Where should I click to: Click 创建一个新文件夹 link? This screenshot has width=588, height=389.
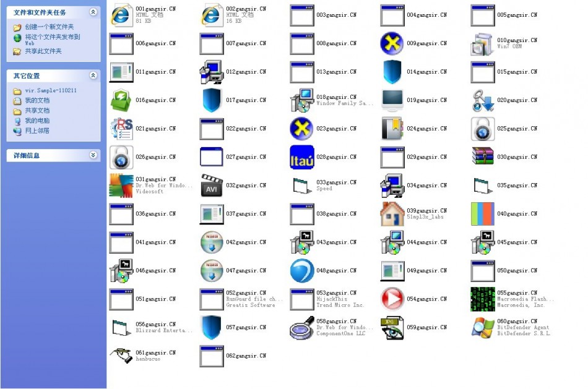point(49,27)
